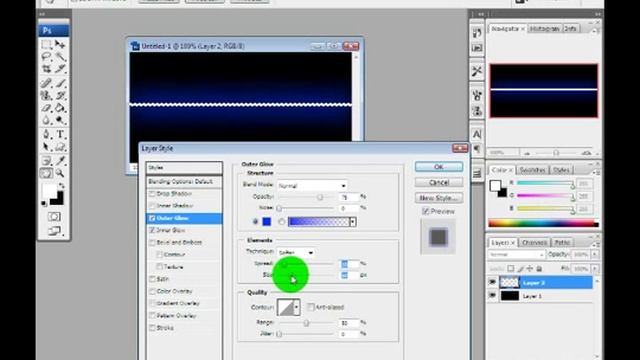Select the Slice tool
Image resolution: width=640 pixels, height=360 pixels.
coord(60,69)
